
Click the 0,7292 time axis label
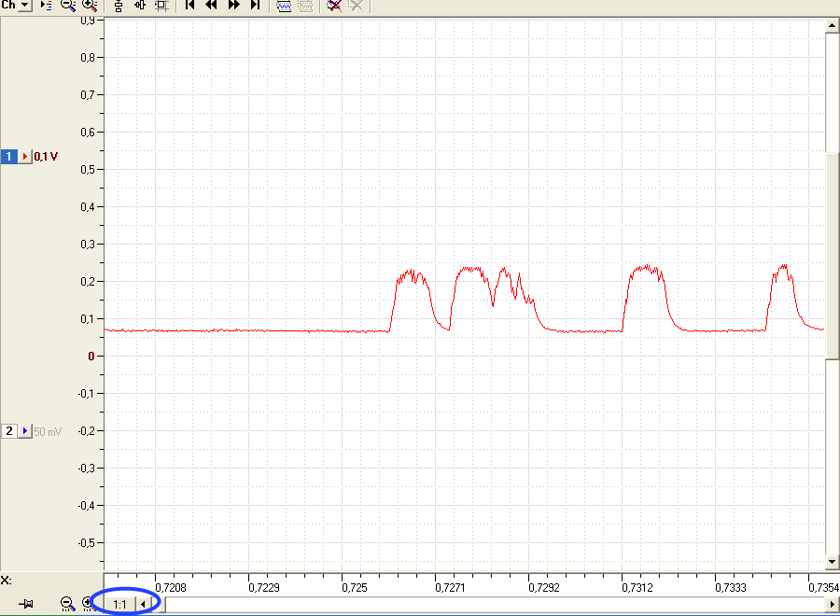pyautogui.click(x=544, y=588)
